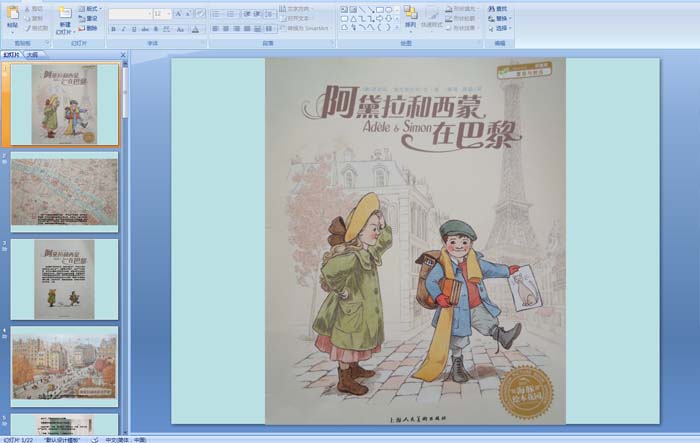Toggle Center text alignment
The image size is (700, 443).
click(226, 29)
